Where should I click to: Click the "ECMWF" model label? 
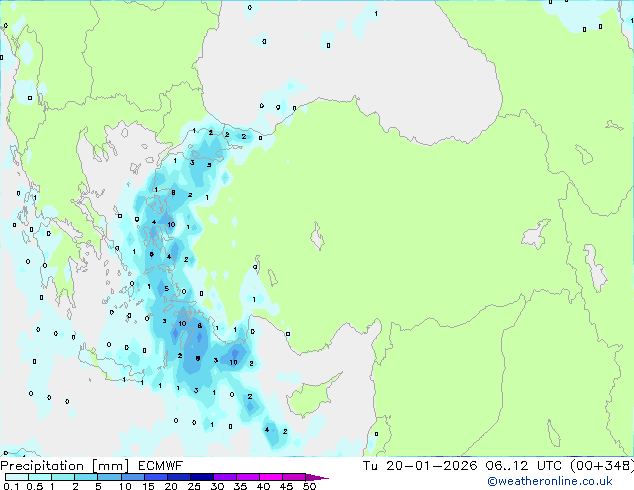coord(161,466)
